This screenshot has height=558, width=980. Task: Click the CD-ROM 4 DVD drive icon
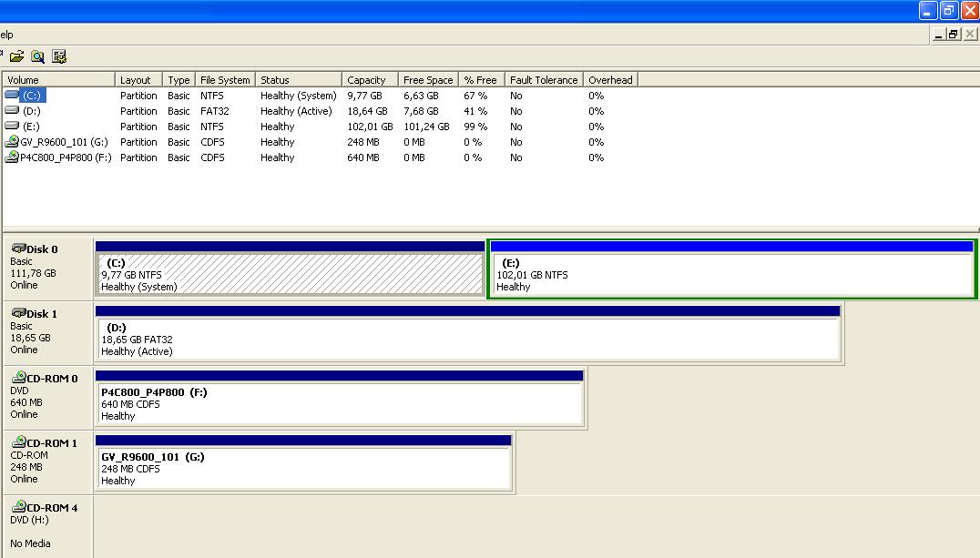tap(18, 507)
